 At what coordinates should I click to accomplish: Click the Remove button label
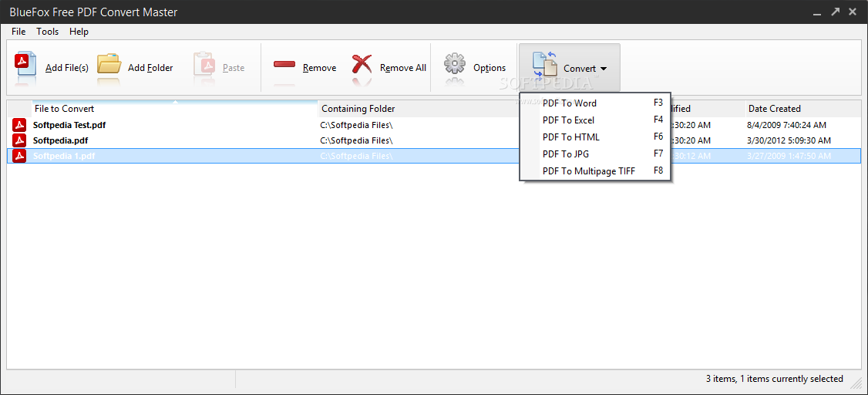[x=319, y=68]
